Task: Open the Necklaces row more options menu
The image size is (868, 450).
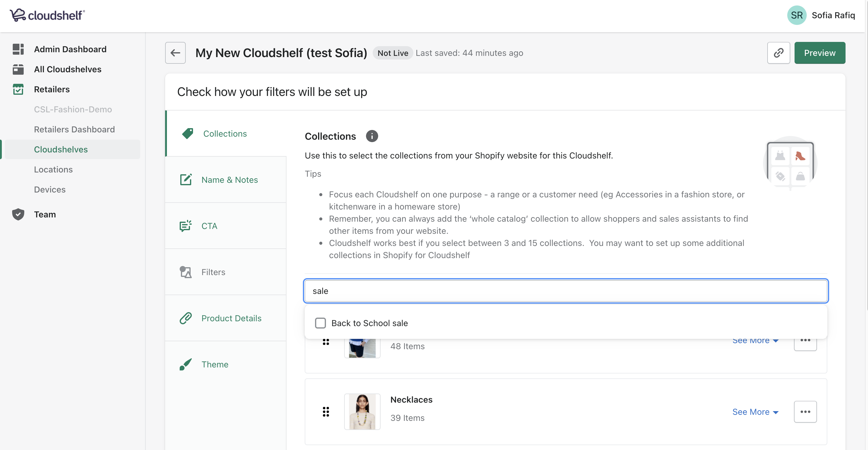Action: click(805, 411)
